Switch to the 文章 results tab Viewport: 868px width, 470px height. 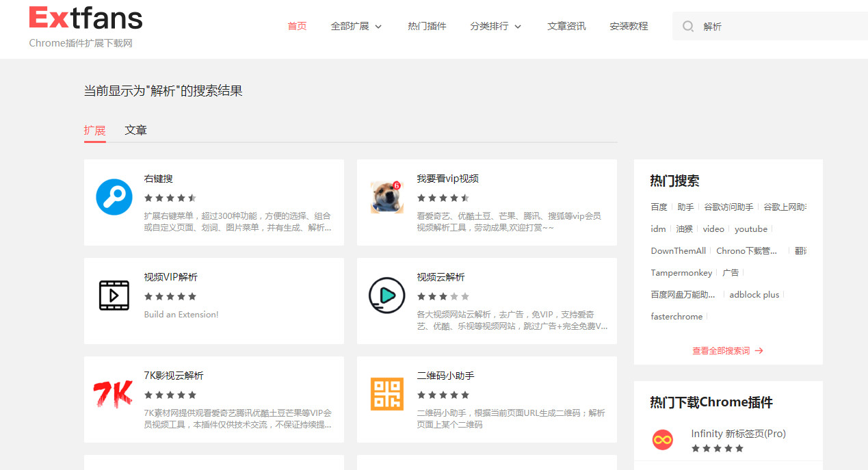pyautogui.click(x=135, y=130)
